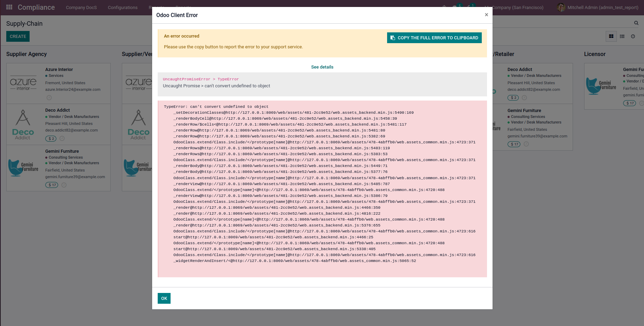Screen dimensions: 644x326
Task: Close the Odoo Client Error dialog
Action: pos(486,15)
